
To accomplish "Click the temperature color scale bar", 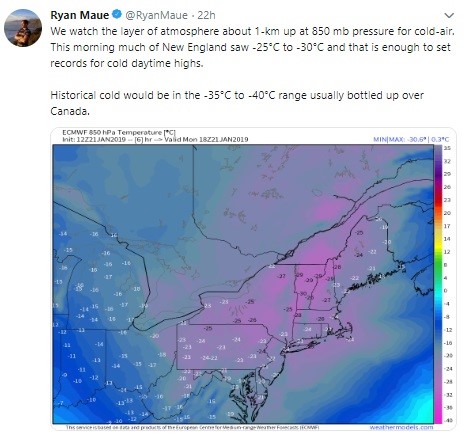I will [438, 285].
